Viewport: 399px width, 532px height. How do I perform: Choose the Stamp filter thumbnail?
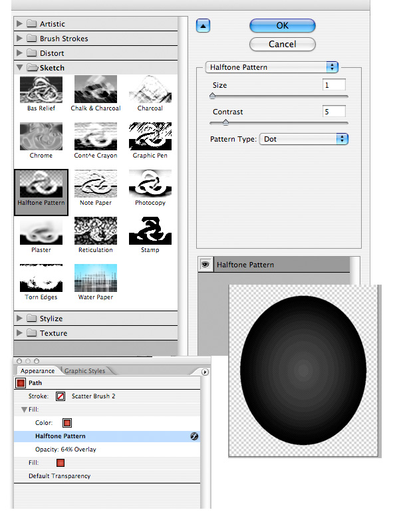point(150,231)
